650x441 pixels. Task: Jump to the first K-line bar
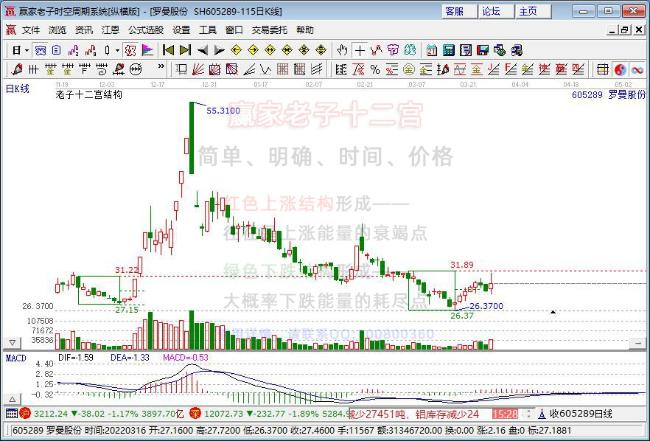168,50
